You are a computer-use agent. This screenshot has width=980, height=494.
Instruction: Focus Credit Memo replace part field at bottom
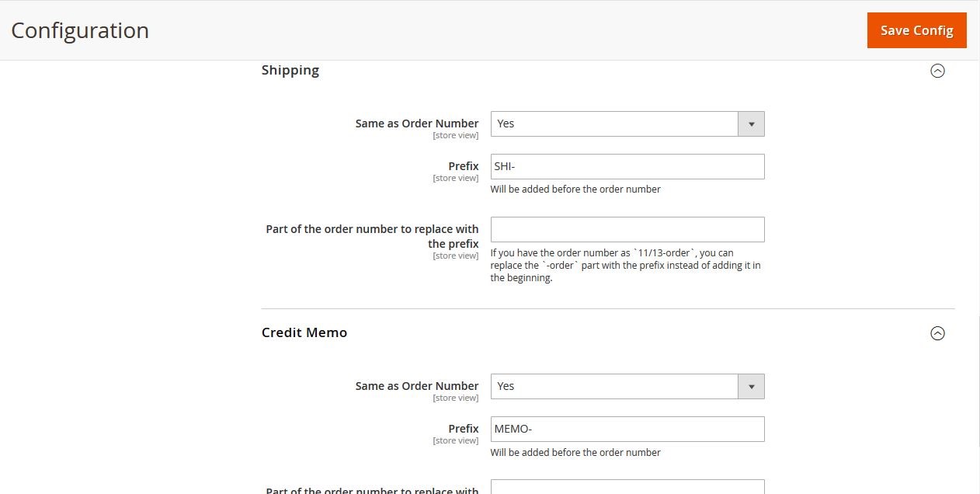[627, 487]
